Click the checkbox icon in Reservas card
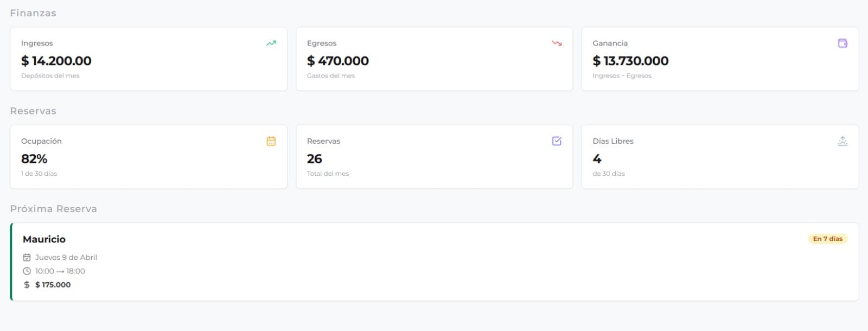This screenshot has width=868, height=331. coord(557,141)
